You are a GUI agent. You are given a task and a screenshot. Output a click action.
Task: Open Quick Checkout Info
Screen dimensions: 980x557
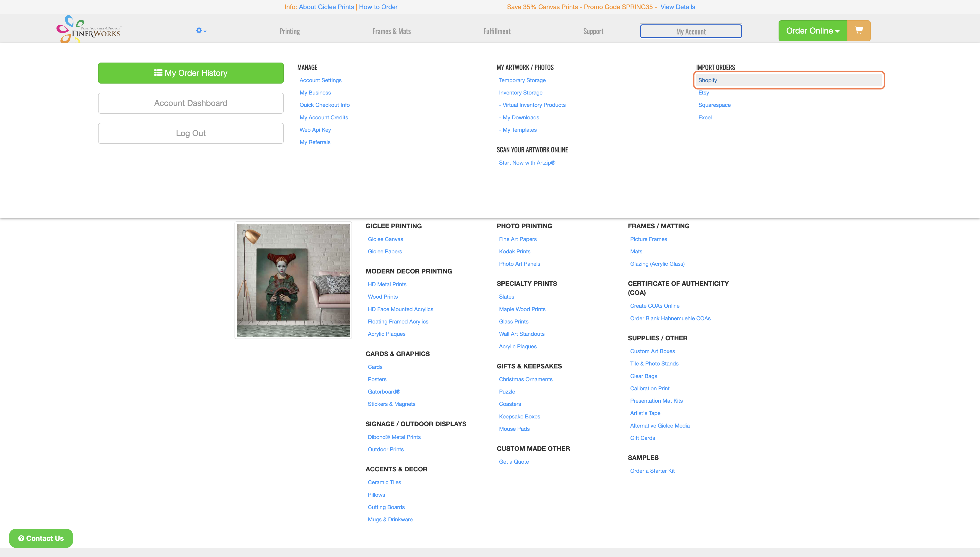pos(325,105)
